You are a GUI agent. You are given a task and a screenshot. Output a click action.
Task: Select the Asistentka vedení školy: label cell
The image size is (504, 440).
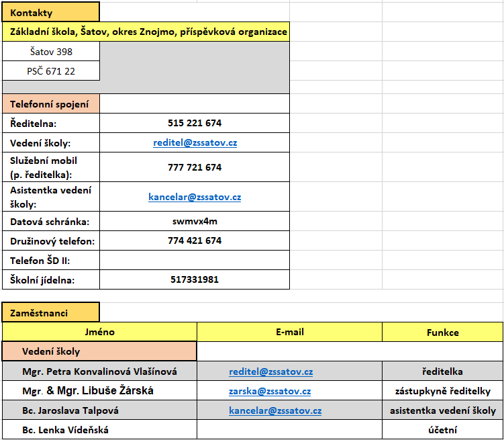point(51,197)
